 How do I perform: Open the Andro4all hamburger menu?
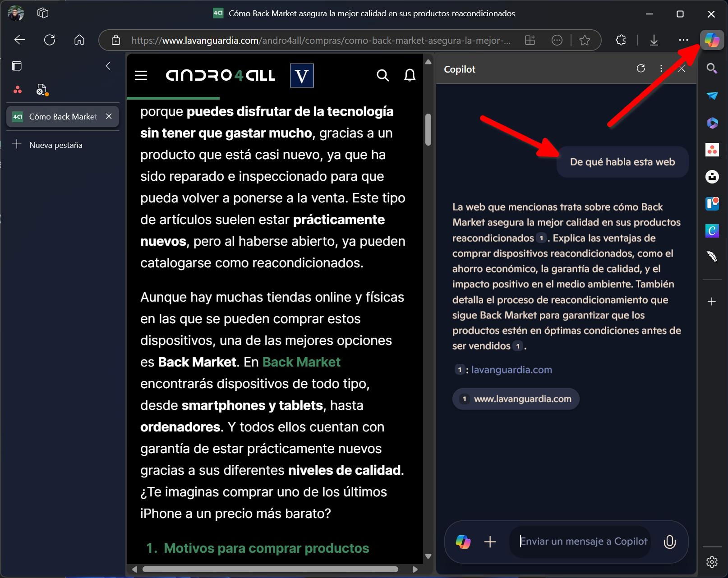point(141,75)
